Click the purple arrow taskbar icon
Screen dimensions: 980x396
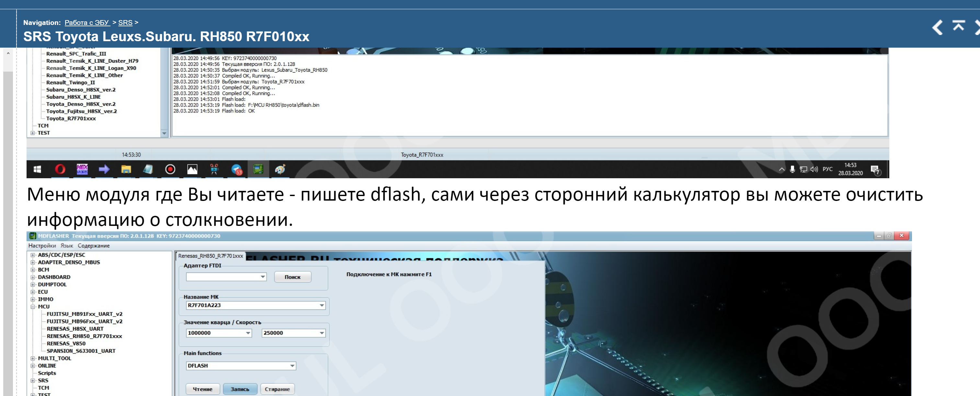(104, 169)
